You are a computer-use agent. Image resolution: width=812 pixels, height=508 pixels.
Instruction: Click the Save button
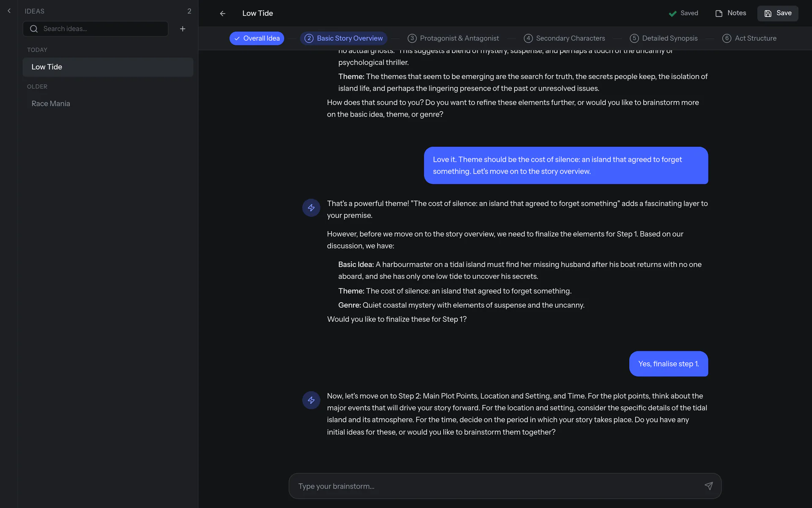778,13
